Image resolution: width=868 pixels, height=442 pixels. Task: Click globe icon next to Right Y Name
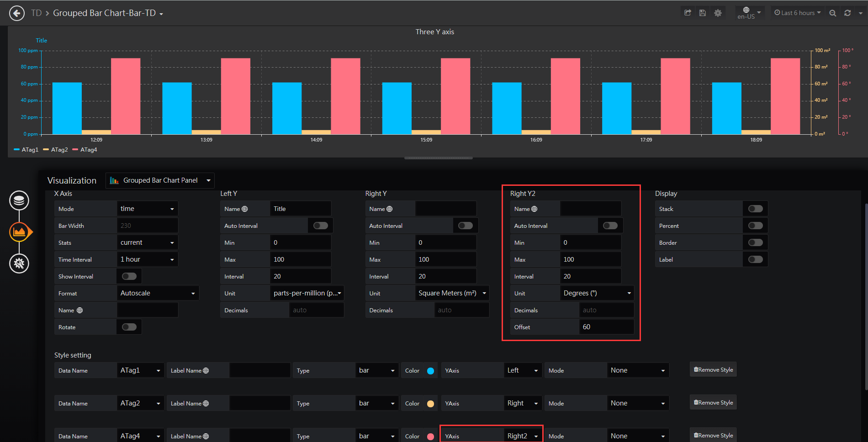pyautogui.click(x=389, y=209)
